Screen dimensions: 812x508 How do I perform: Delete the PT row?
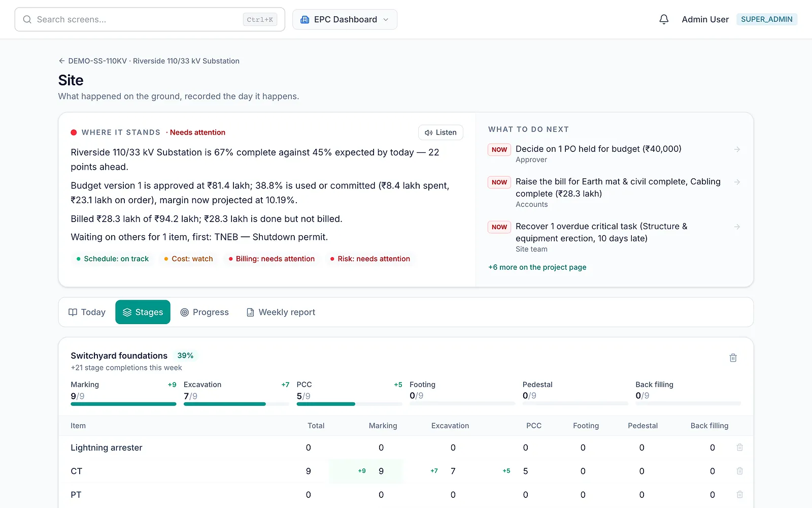(x=739, y=494)
